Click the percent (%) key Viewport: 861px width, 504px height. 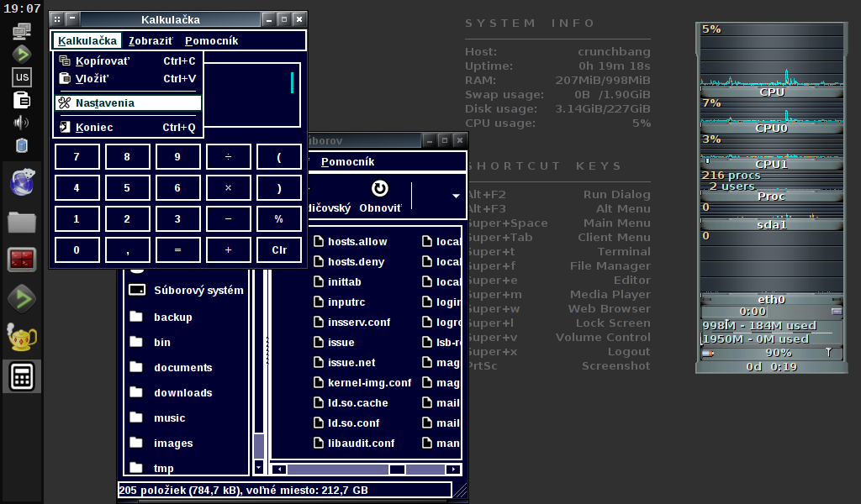click(x=279, y=219)
